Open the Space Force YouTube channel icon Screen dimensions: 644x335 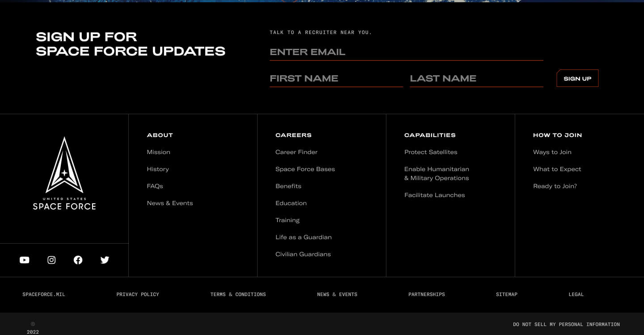pyautogui.click(x=25, y=260)
